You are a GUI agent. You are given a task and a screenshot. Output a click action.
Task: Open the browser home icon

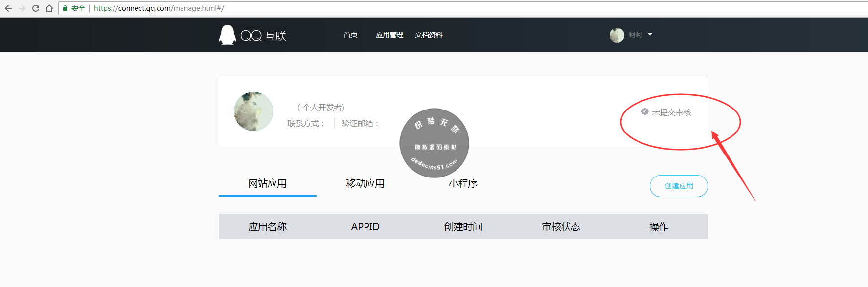click(x=49, y=8)
